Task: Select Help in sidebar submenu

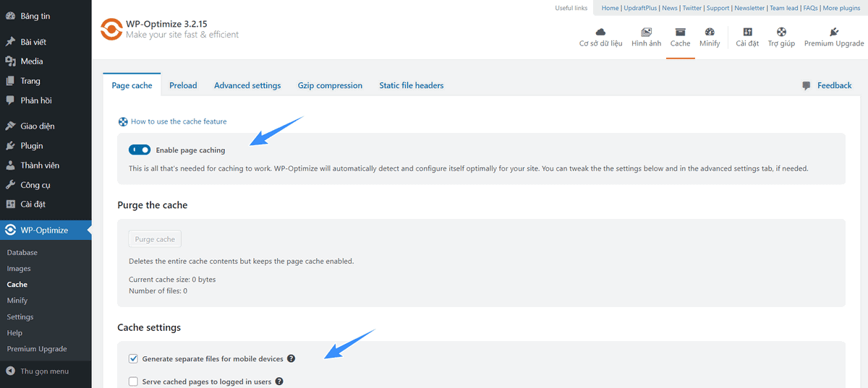Action: tap(14, 333)
